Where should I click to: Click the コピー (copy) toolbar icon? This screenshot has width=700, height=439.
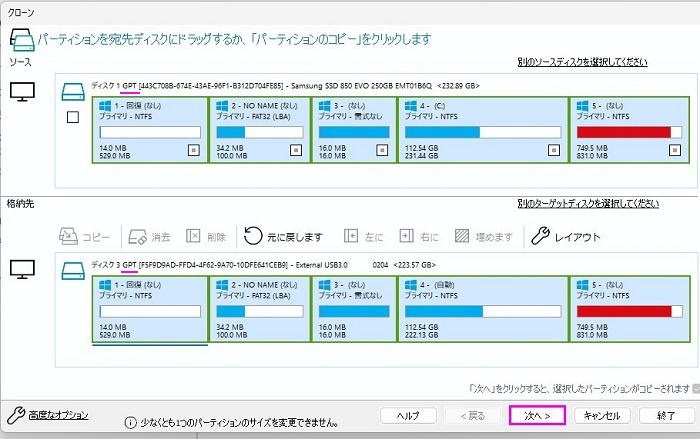click(x=68, y=237)
